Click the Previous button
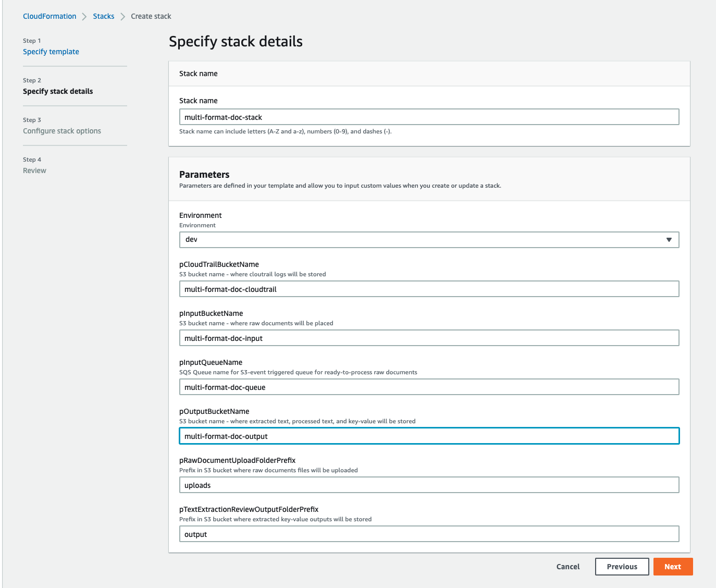The width and height of the screenshot is (716, 588). click(622, 567)
